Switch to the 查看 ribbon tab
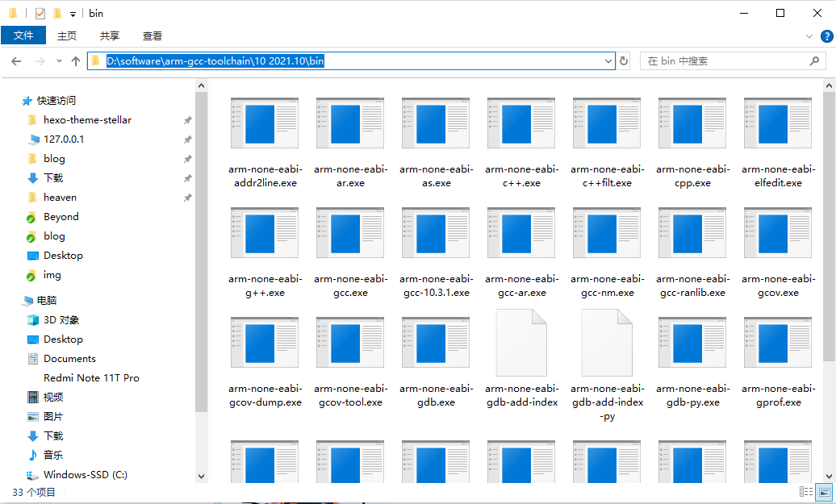 153,35
